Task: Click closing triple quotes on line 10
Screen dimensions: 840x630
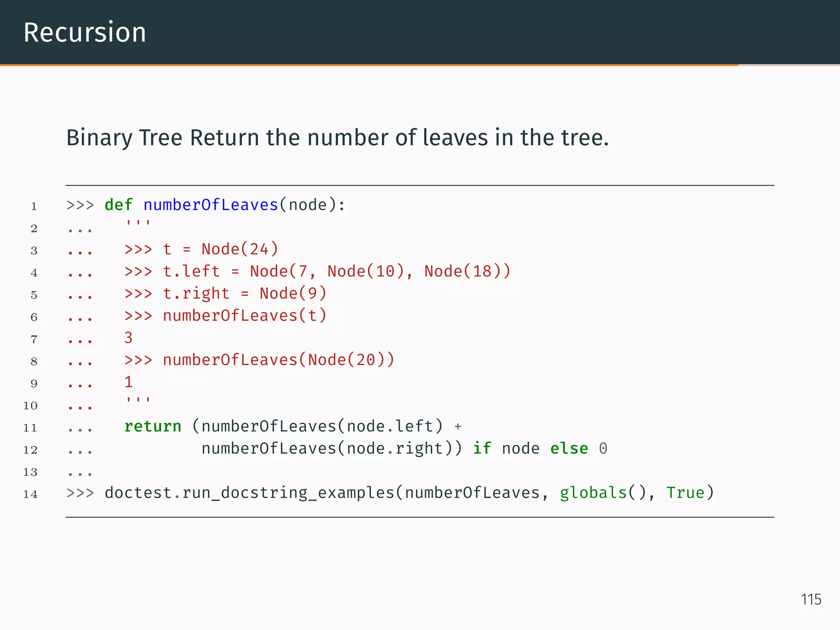Action: (138, 401)
